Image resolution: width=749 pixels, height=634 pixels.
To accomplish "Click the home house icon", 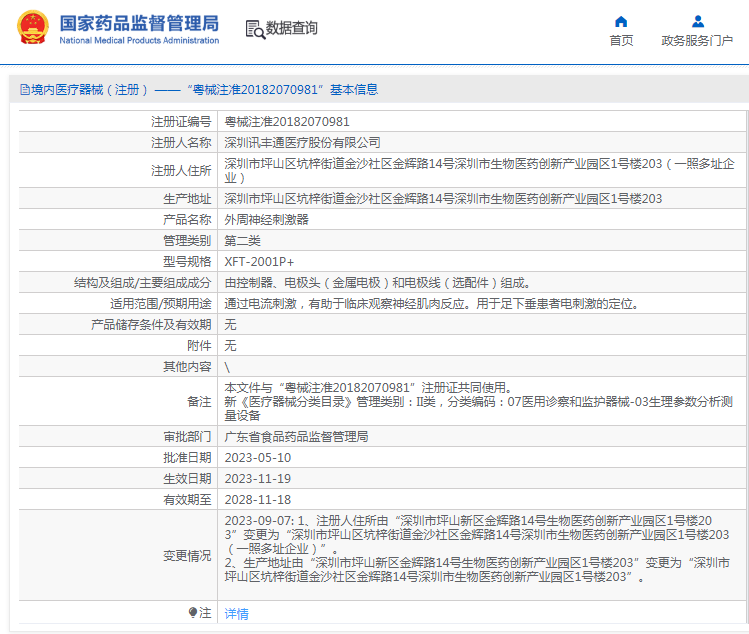I will click(x=621, y=21).
